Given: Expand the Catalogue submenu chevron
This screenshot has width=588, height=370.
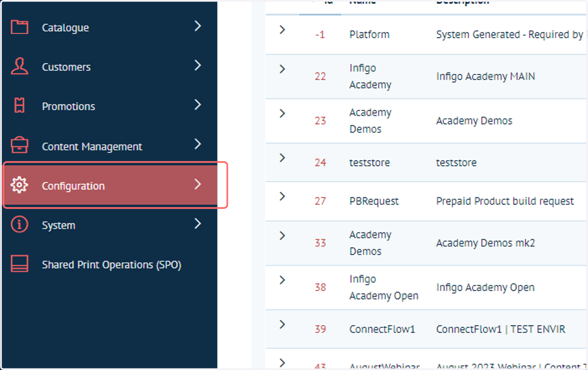Looking at the screenshot, I should [x=197, y=26].
